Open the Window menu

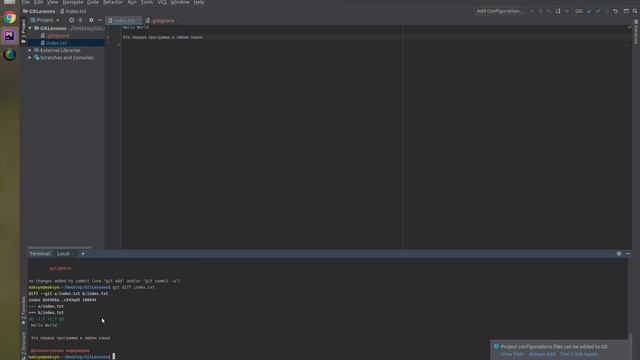tap(180, 2)
